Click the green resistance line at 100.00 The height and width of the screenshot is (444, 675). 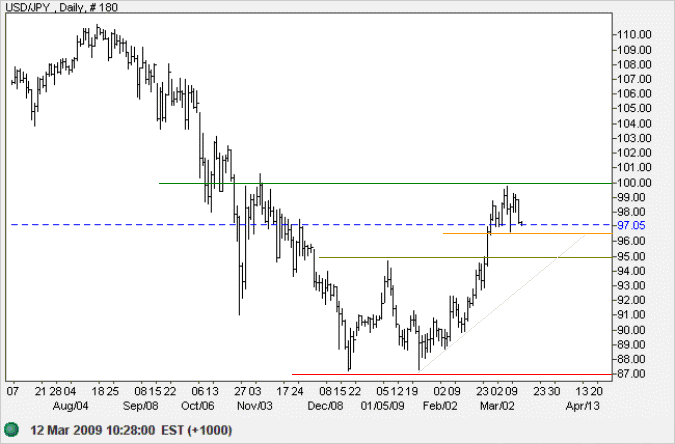385,183
